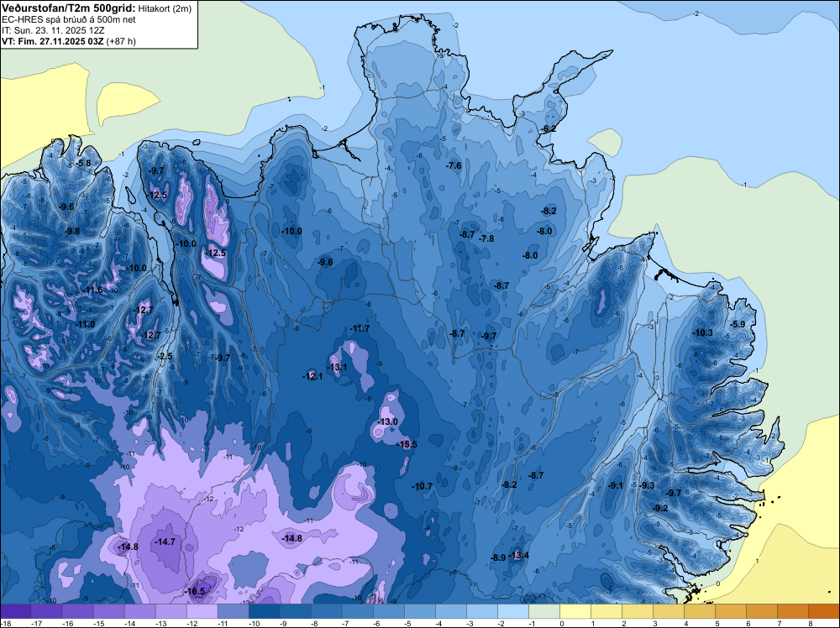Screen dimensions: 840x628
Task: Select the -2.5 temperature label
Action: point(165,357)
